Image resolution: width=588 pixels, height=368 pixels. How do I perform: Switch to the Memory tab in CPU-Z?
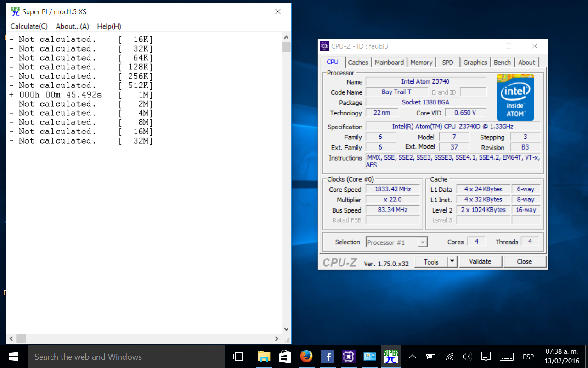pos(421,63)
